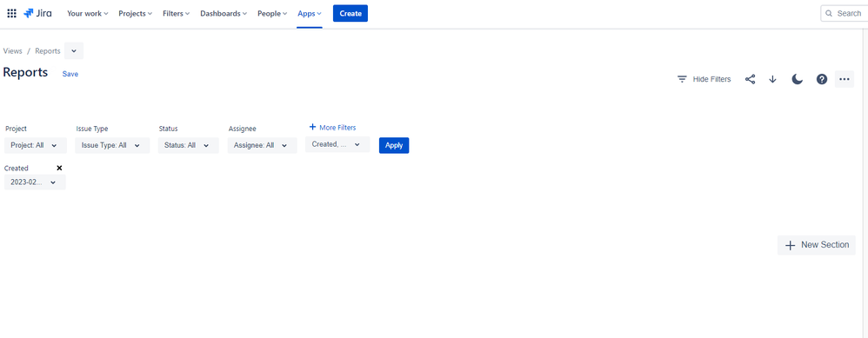Open the Your work menu
Image resolution: width=868 pixels, height=338 pixels.
tap(88, 13)
